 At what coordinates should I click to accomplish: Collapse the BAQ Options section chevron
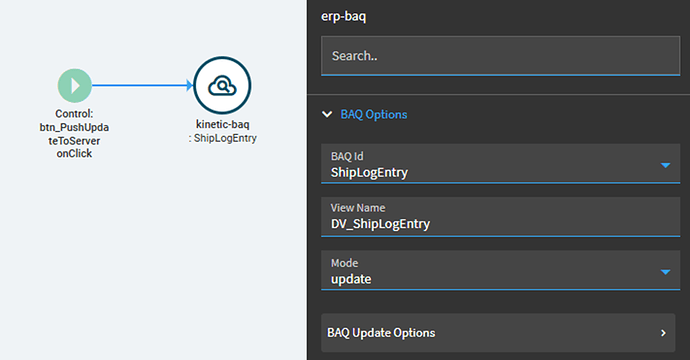[327, 114]
